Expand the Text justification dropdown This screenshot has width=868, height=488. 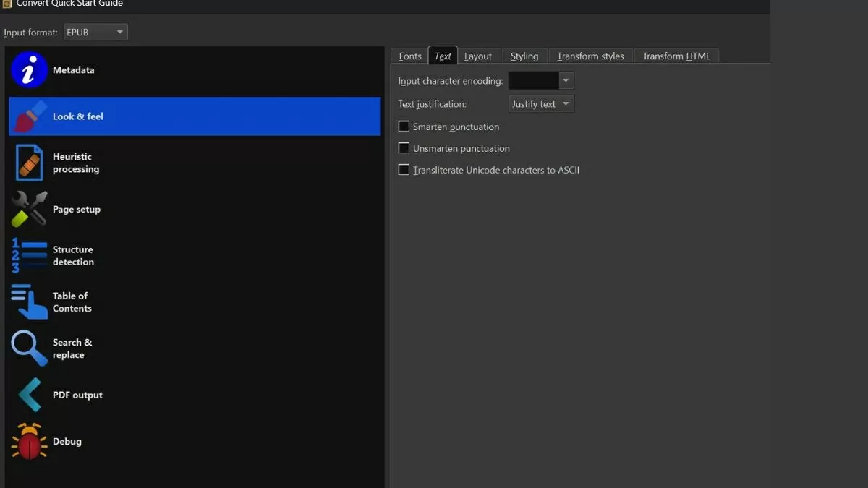(x=541, y=104)
